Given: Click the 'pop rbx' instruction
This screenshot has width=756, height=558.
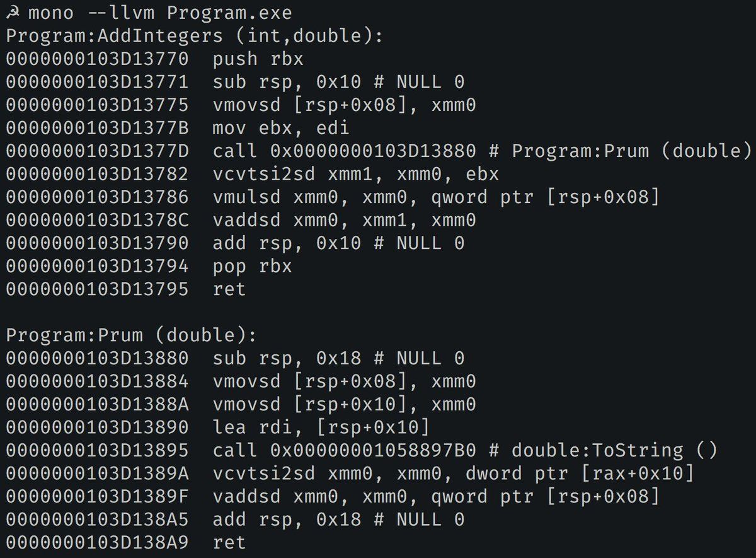Looking at the screenshot, I should 253,266.
